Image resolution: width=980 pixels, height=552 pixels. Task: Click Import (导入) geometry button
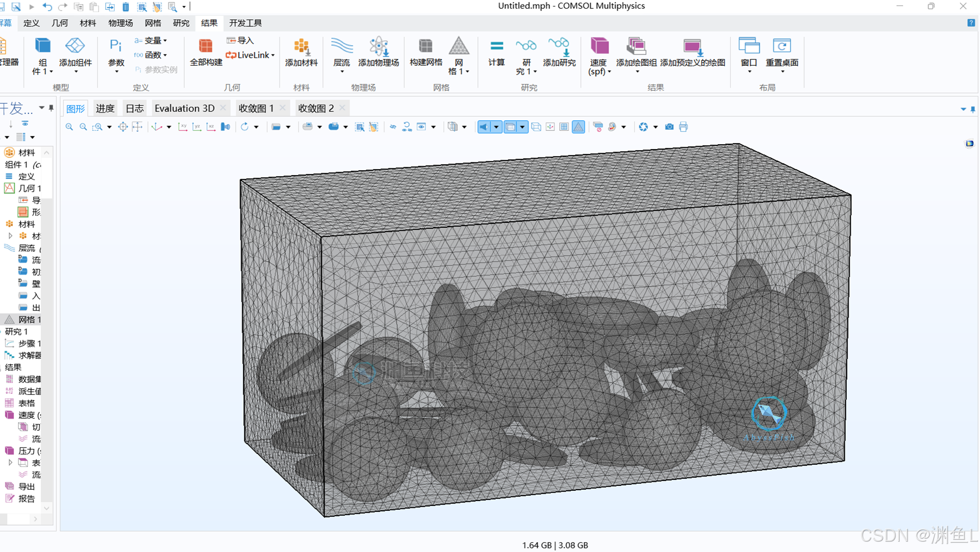click(x=240, y=41)
